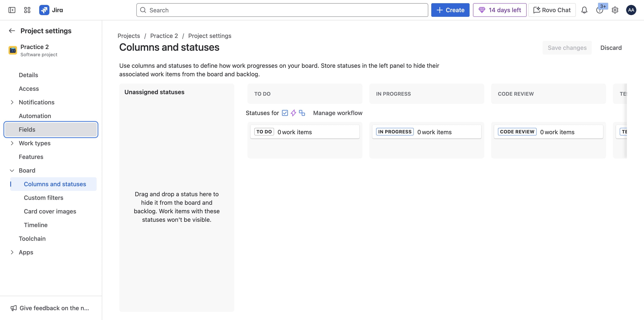Open Rovo Chat

(552, 10)
